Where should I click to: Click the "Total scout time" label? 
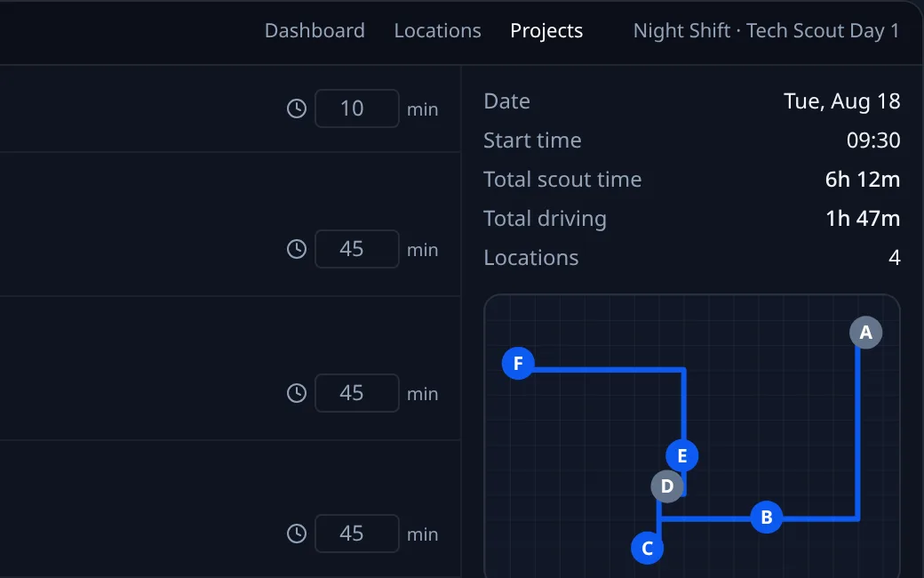point(562,180)
